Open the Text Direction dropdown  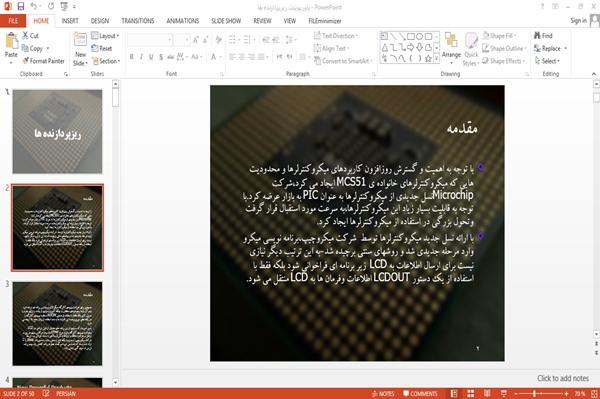[x=336, y=36]
